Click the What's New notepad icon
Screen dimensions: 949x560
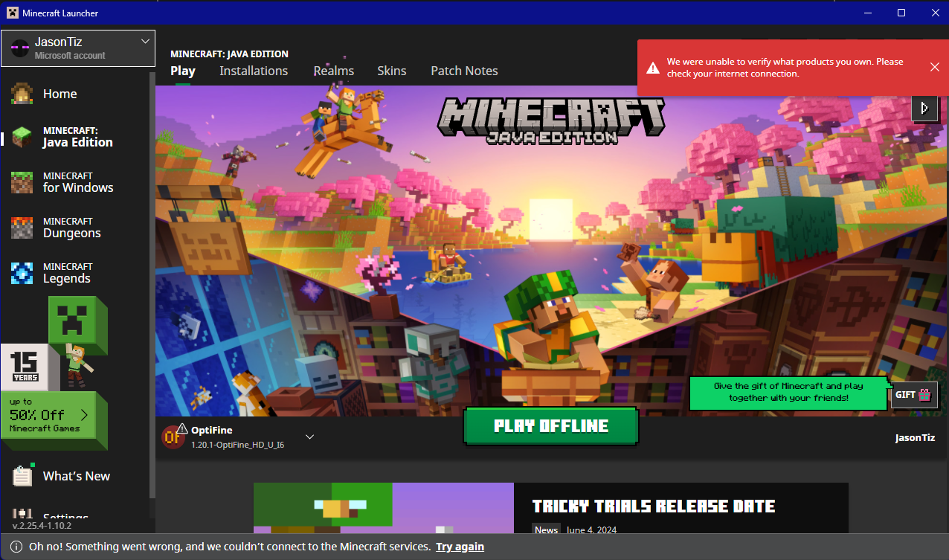click(x=22, y=475)
